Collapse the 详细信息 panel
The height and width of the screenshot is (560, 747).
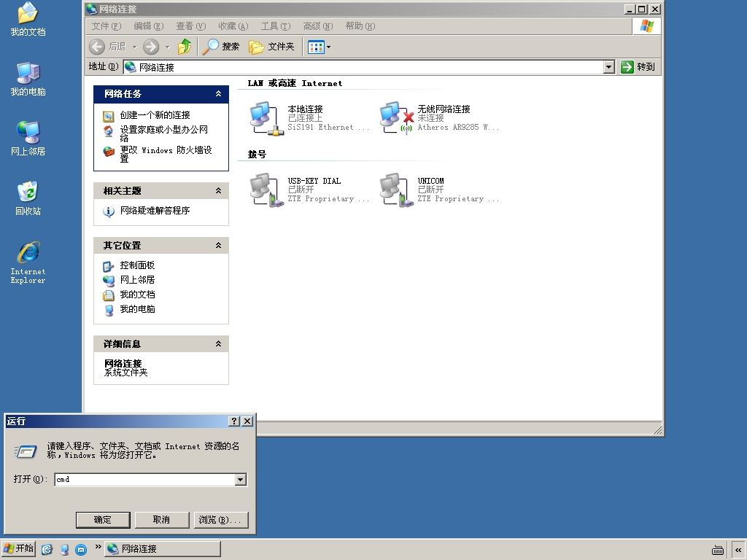click(x=218, y=344)
